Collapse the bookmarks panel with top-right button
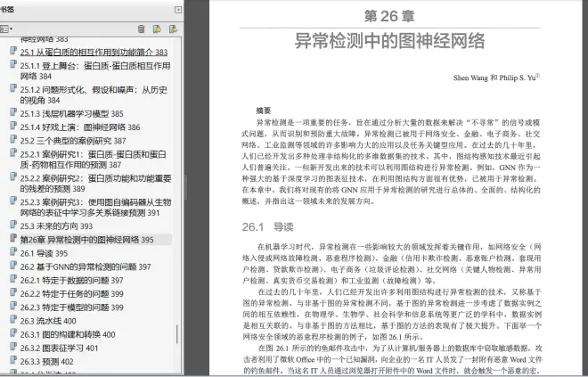This screenshot has width=588, height=377. [178, 8]
